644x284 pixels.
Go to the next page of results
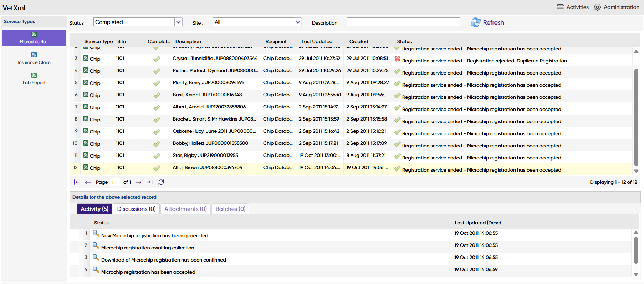[x=139, y=182]
